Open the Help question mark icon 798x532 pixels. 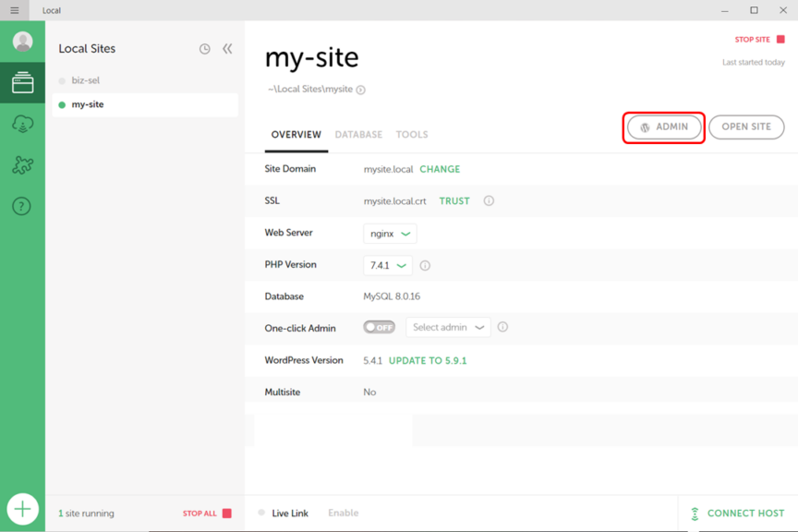(22, 206)
